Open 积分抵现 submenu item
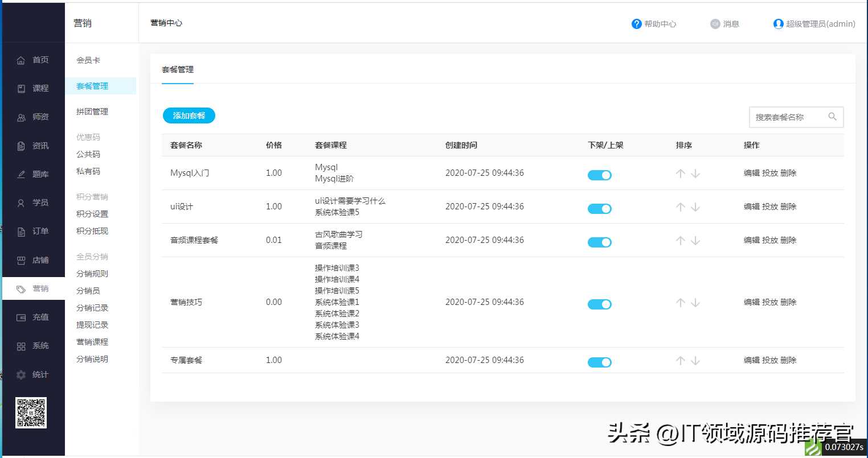Viewport: 868px width, 458px height. (92, 231)
